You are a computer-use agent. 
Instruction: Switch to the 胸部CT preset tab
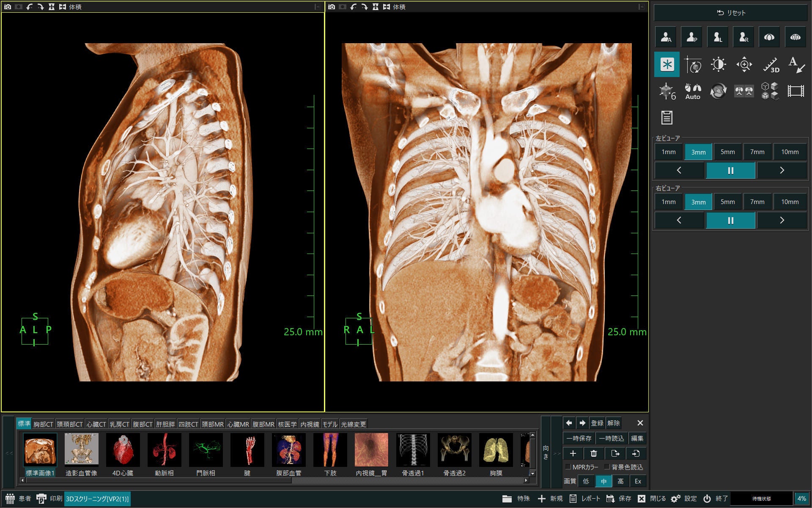tap(43, 424)
